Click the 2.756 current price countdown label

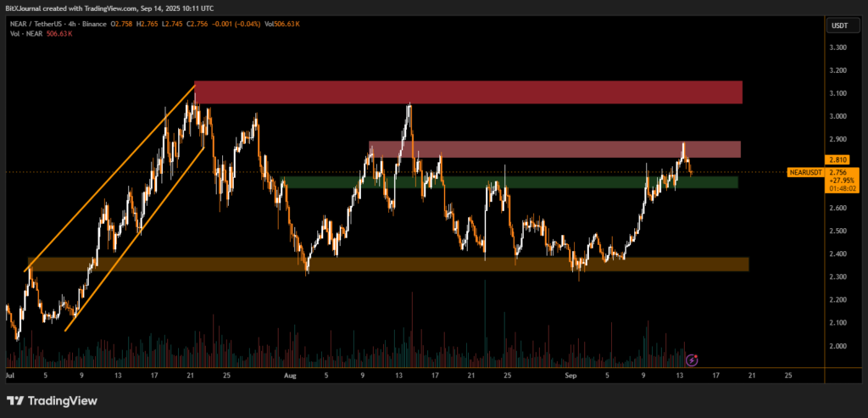click(837, 178)
